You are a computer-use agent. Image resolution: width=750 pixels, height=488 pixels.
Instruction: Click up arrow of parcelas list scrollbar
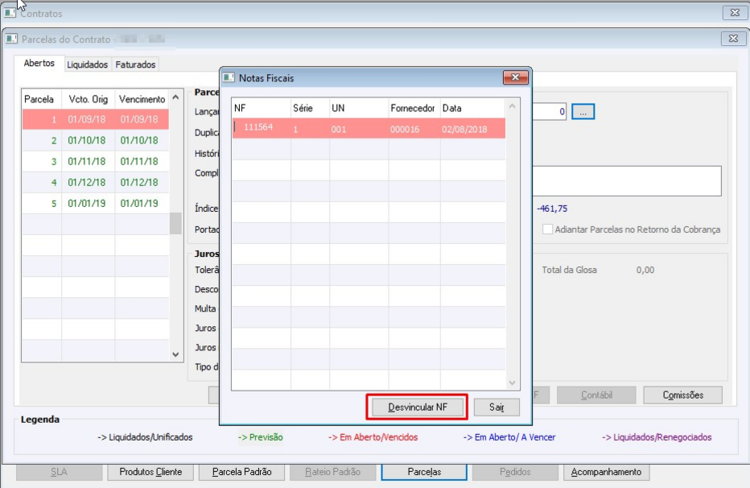click(176, 98)
